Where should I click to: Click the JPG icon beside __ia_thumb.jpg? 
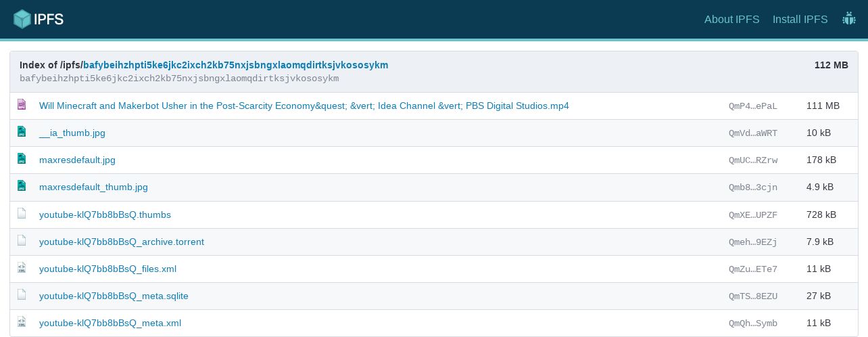[x=22, y=132]
